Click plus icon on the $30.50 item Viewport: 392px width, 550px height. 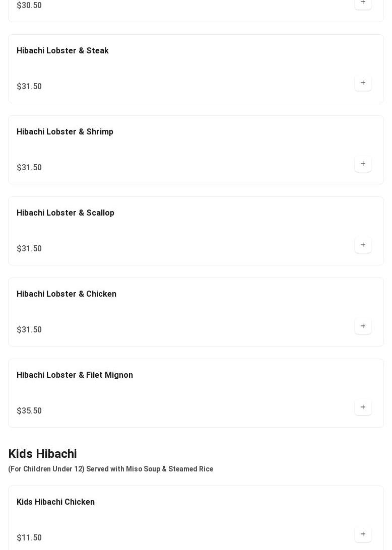[363, 3]
